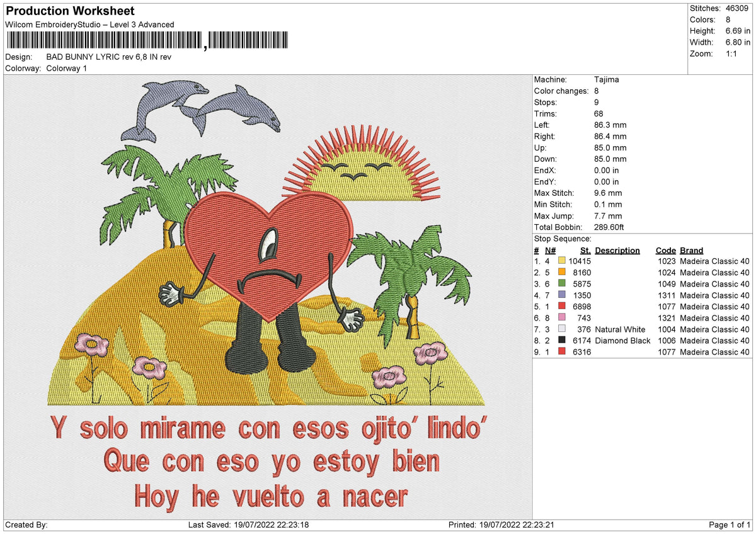Click the Machine value Tajima
Screen dimensions: 756x534
point(607,80)
